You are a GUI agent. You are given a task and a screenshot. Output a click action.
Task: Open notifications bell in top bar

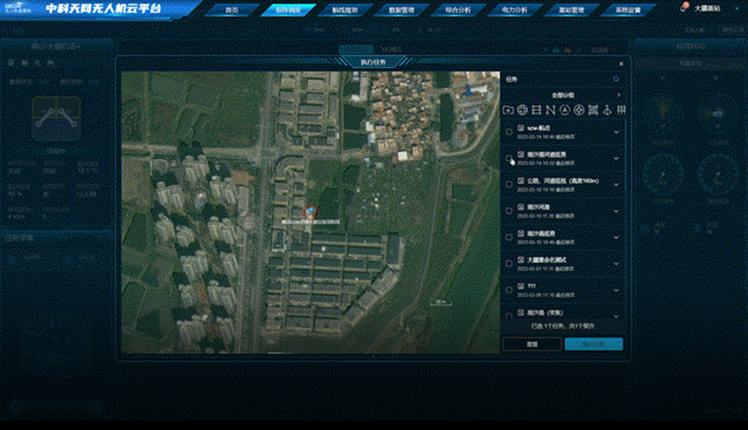tap(683, 8)
